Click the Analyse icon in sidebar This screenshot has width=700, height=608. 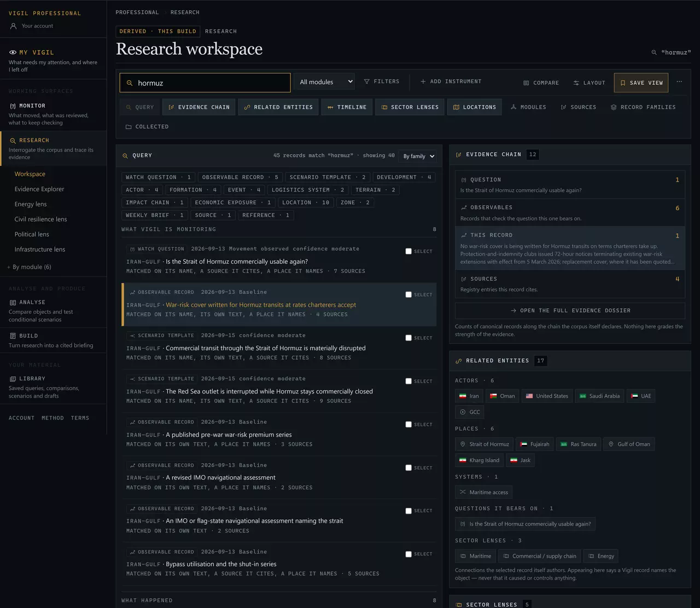tap(13, 302)
